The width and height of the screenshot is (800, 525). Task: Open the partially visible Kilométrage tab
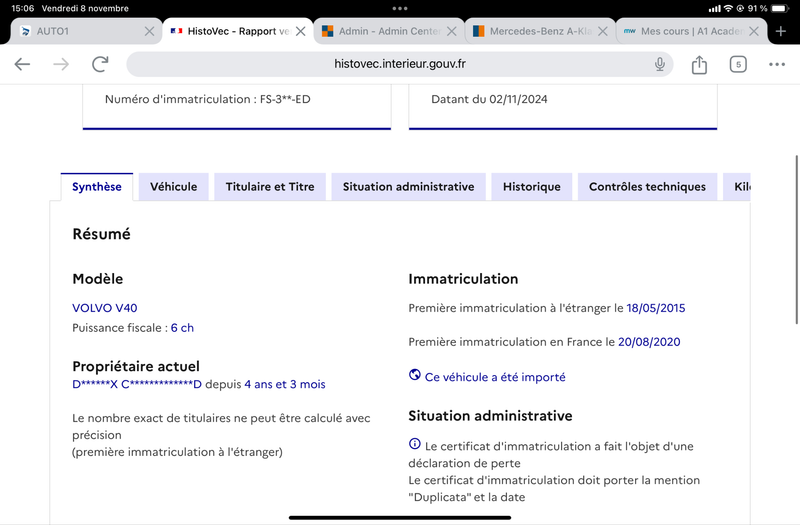coord(737,187)
